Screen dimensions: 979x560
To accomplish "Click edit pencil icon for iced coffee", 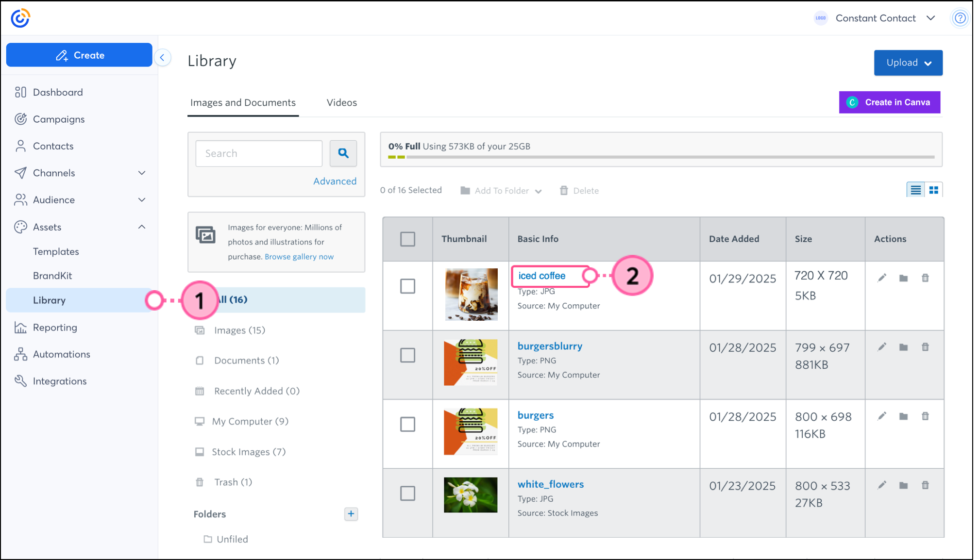I will [882, 278].
